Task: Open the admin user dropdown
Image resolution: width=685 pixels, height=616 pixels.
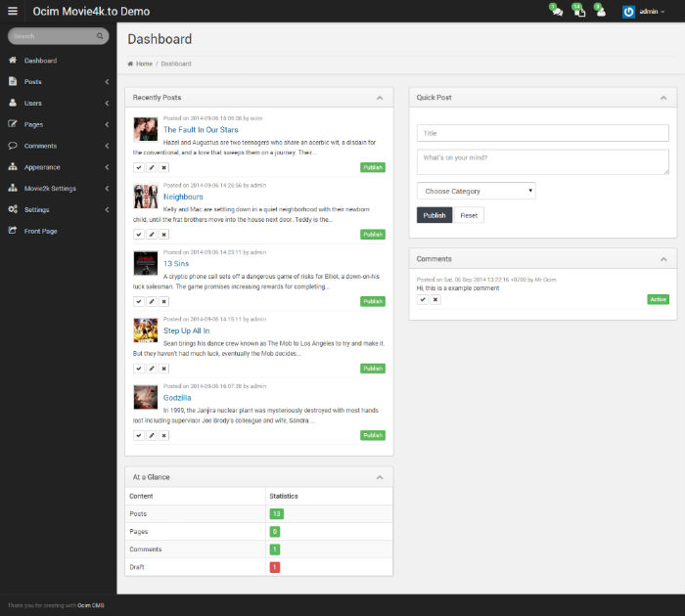Action: (644, 12)
